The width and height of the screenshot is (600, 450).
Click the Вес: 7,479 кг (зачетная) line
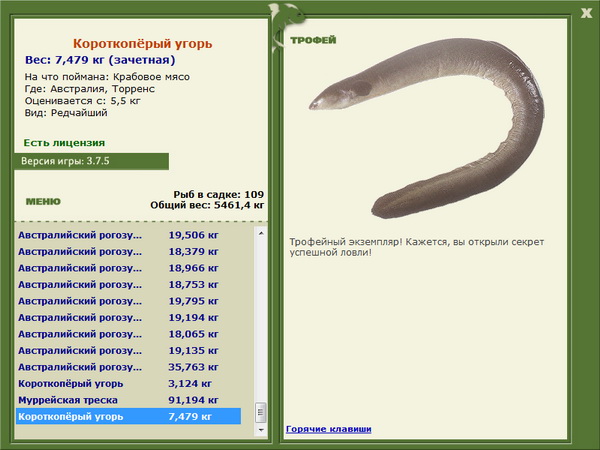(x=100, y=60)
